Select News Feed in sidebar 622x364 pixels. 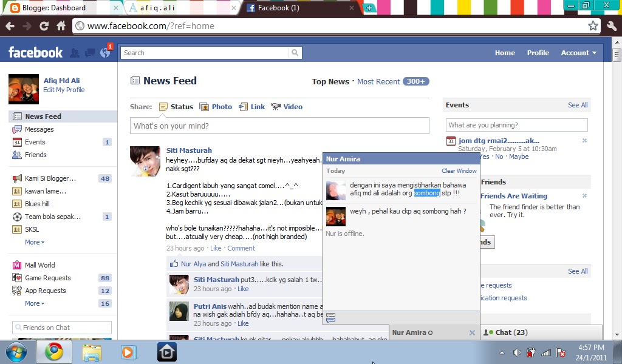(63, 116)
